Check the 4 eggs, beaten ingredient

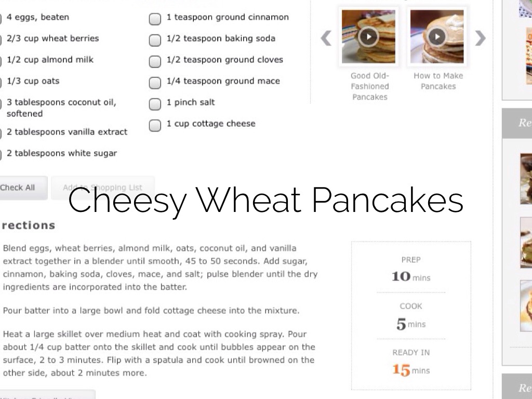tap(1, 19)
